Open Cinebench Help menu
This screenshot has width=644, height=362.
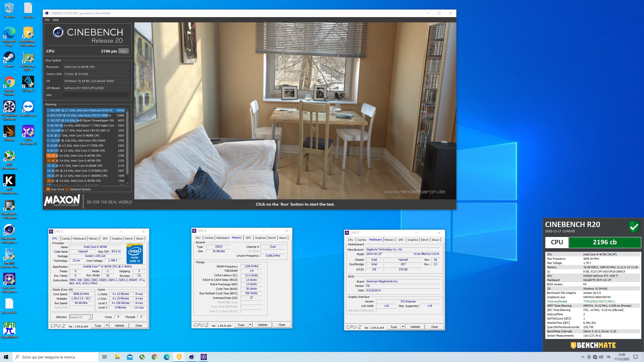coord(56,20)
